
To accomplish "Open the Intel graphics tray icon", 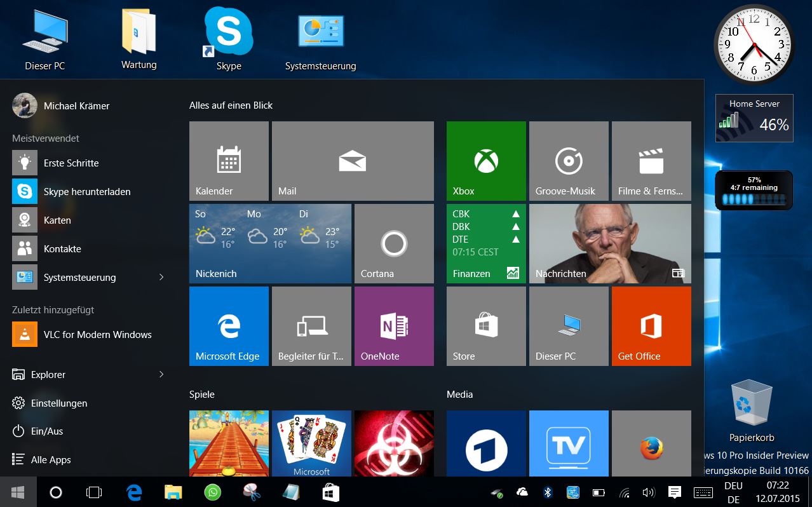I will 572,492.
